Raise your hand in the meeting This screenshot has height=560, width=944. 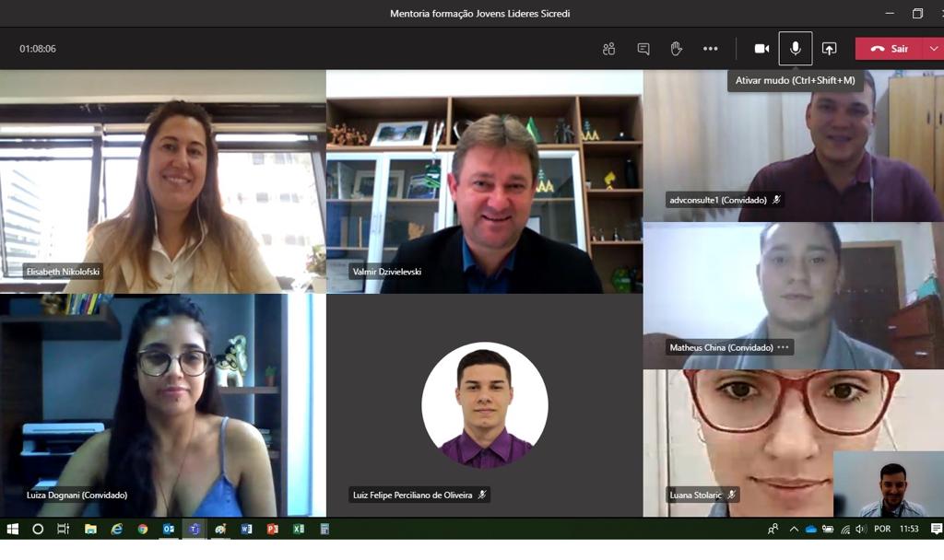[676, 49]
